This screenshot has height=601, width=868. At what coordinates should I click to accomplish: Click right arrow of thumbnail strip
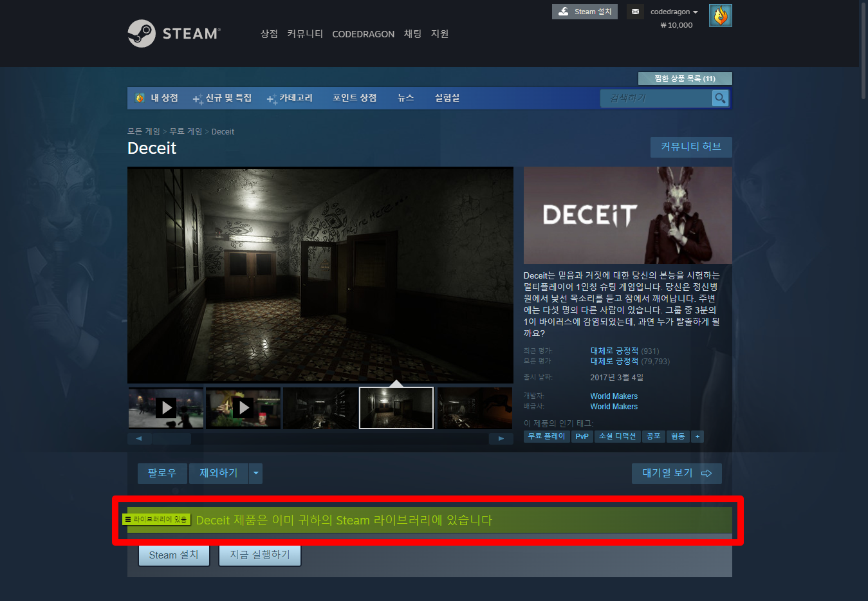(x=501, y=439)
